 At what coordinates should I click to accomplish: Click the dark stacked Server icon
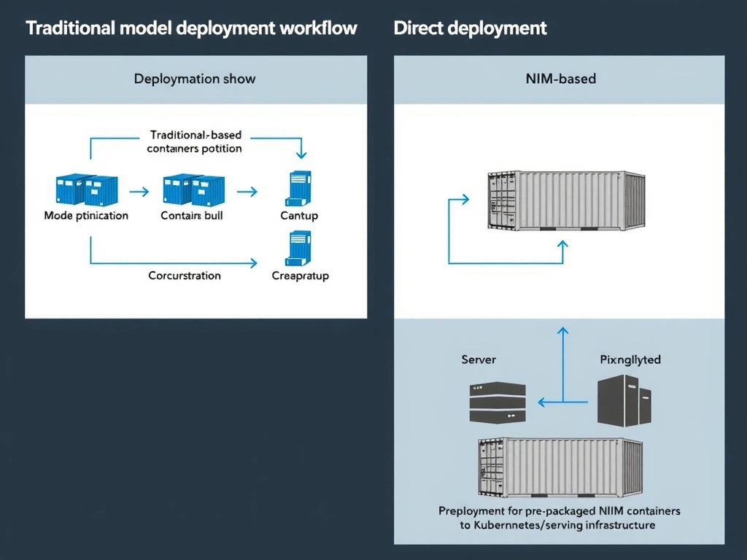click(x=498, y=402)
